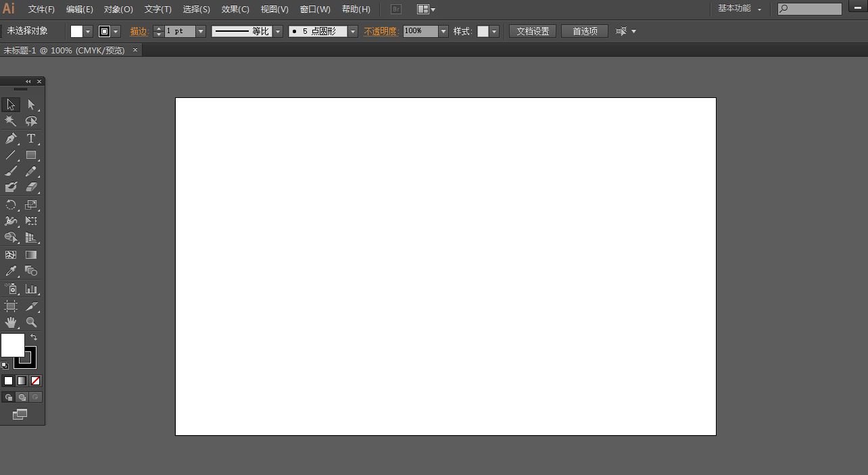Open the arrange documents dropdown
The width and height of the screenshot is (868, 475).
click(x=427, y=9)
